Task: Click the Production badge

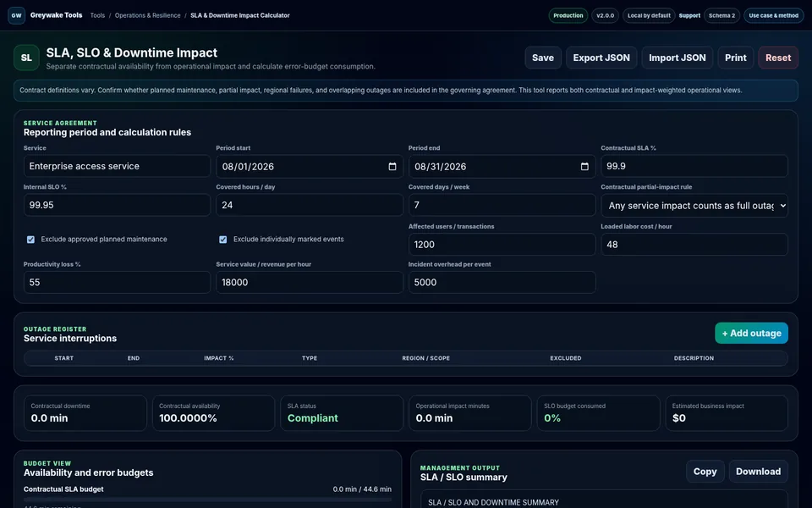Action: (568, 15)
